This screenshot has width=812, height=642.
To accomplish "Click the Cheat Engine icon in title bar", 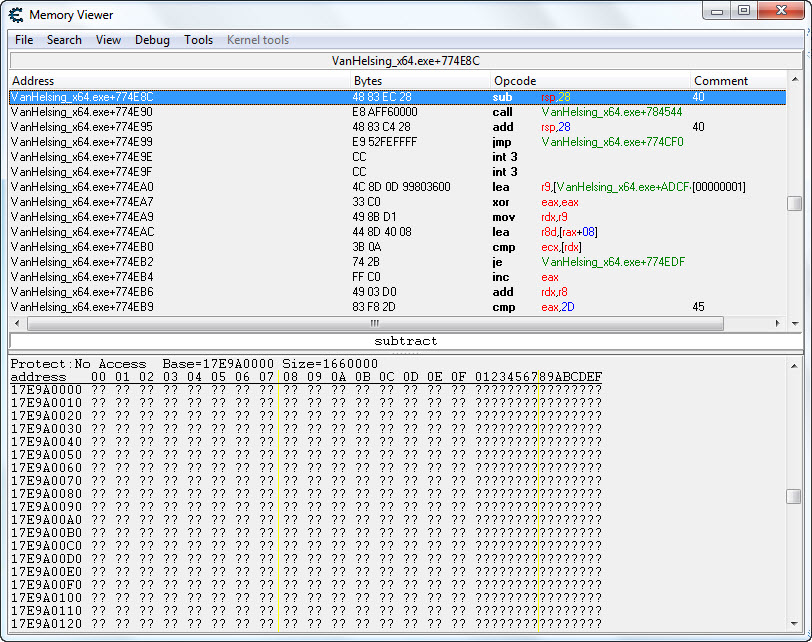I will click(16, 14).
